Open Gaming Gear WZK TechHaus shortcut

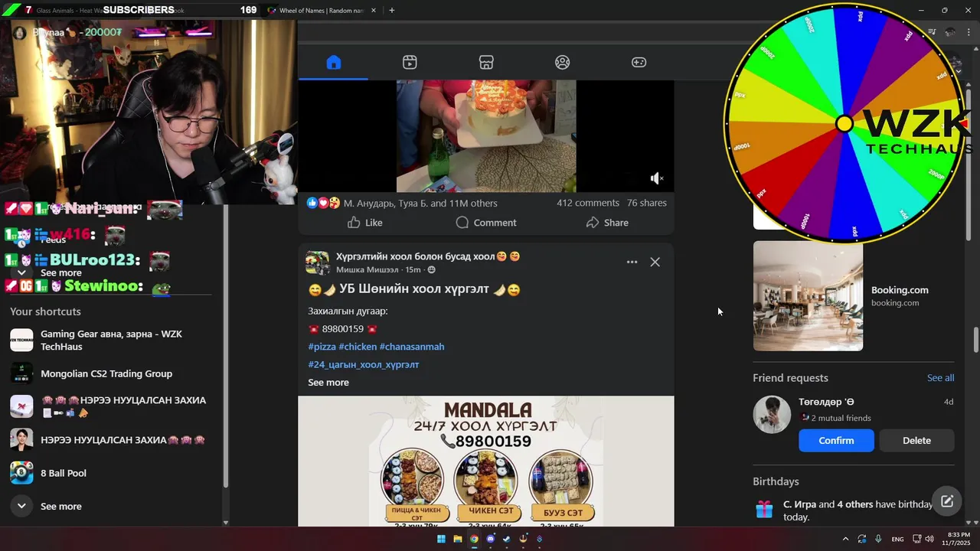pos(111,341)
